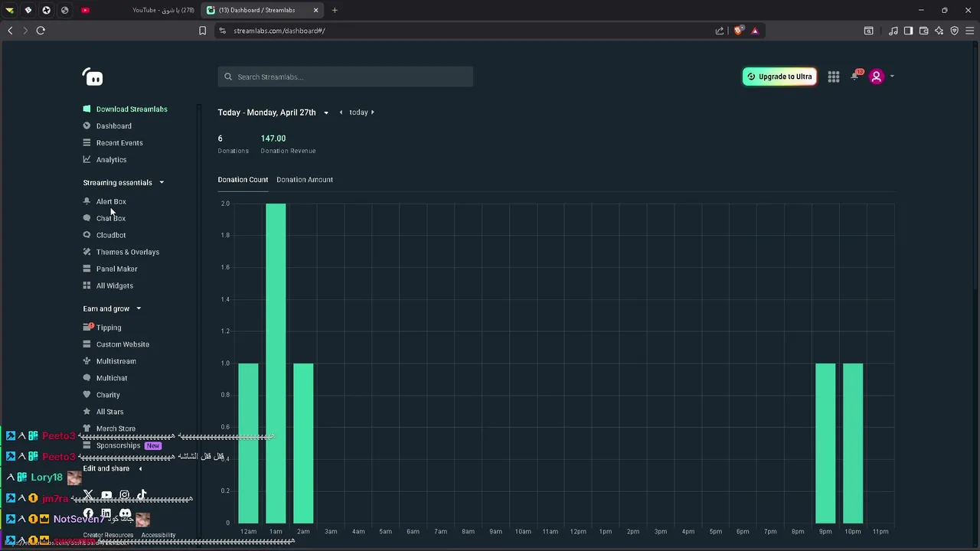The width and height of the screenshot is (980, 551).
Task: Go to the next day using the right arrow beside today
Action: 373,112
